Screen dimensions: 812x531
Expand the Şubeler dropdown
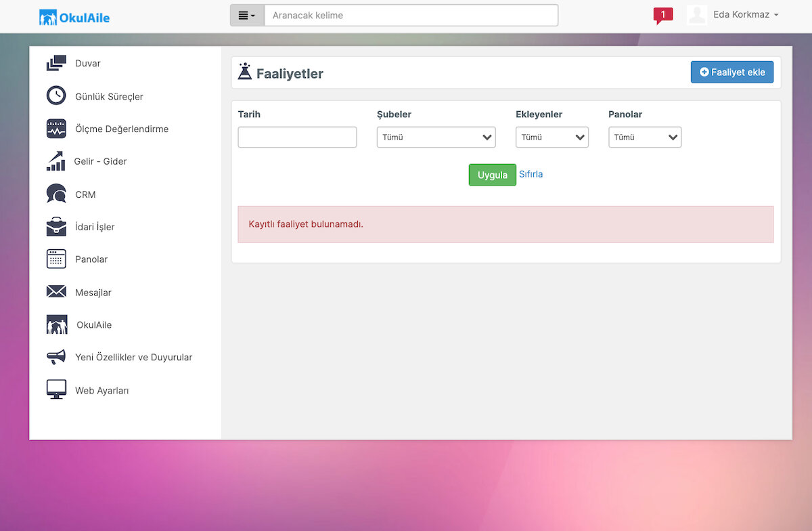click(x=436, y=137)
